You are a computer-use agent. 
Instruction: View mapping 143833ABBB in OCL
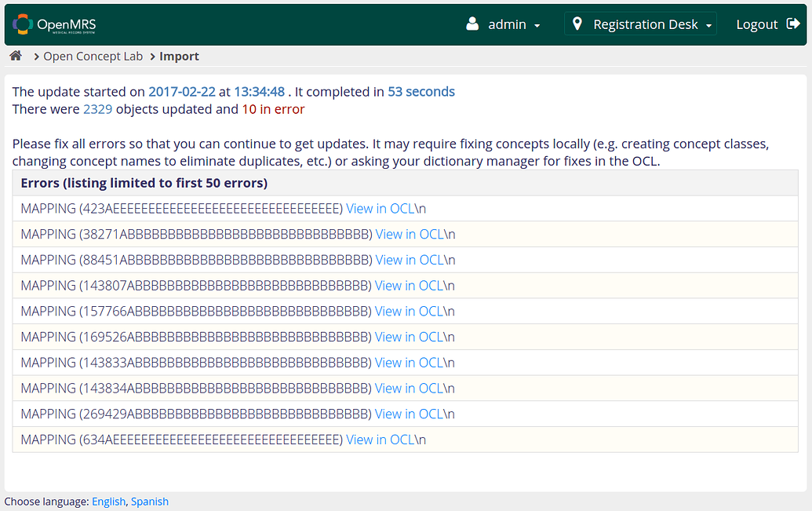click(x=409, y=363)
